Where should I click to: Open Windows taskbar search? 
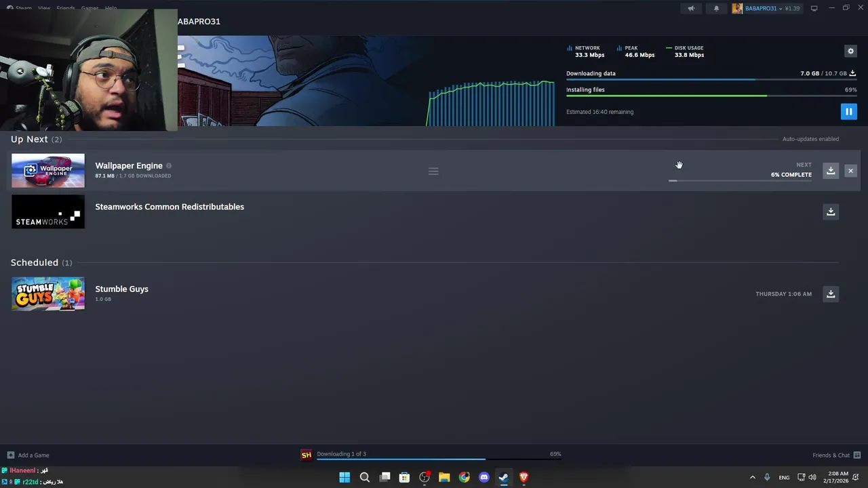365,477
